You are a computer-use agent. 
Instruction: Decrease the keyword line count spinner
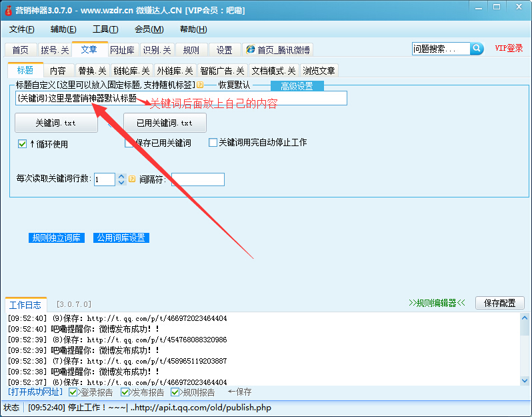coord(121,182)
